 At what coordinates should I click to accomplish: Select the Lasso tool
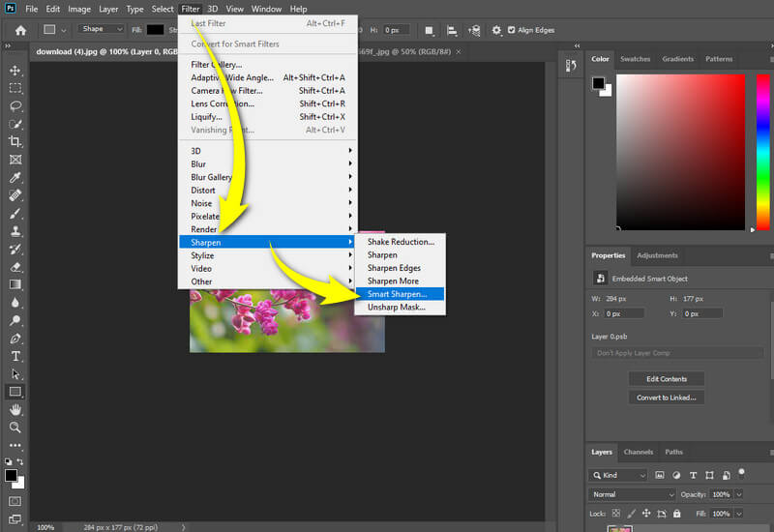pyautogui.click(x=15, y=106)
